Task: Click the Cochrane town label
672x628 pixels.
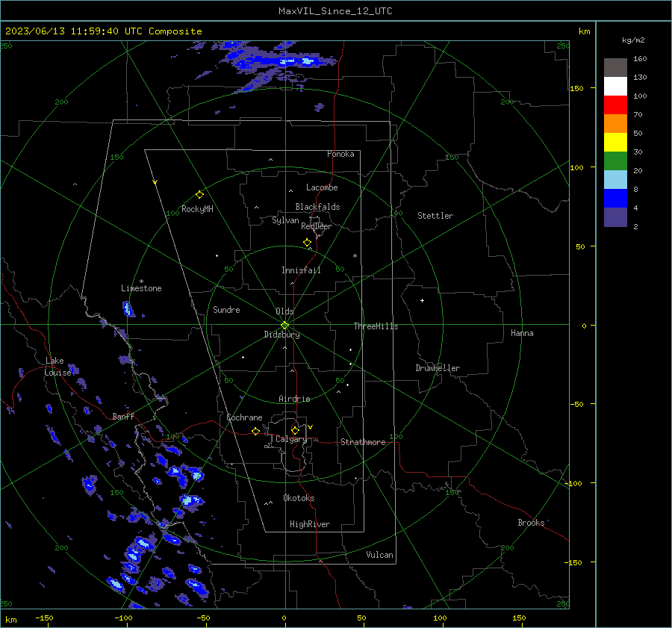Action: 244,417
